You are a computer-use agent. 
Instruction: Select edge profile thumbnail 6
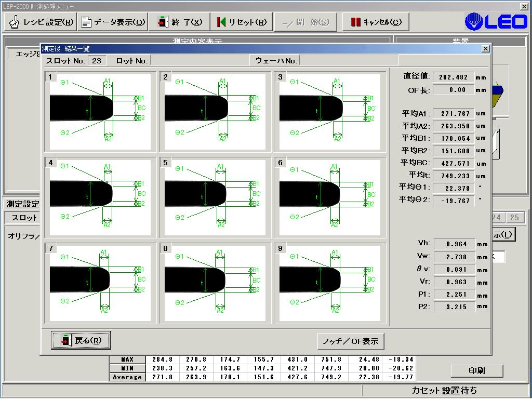coord(330,197)
